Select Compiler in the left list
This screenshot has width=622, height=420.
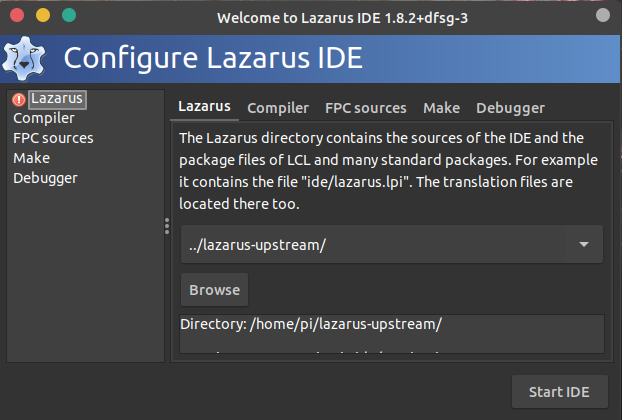pyautogui.click(x=44, y=118)
